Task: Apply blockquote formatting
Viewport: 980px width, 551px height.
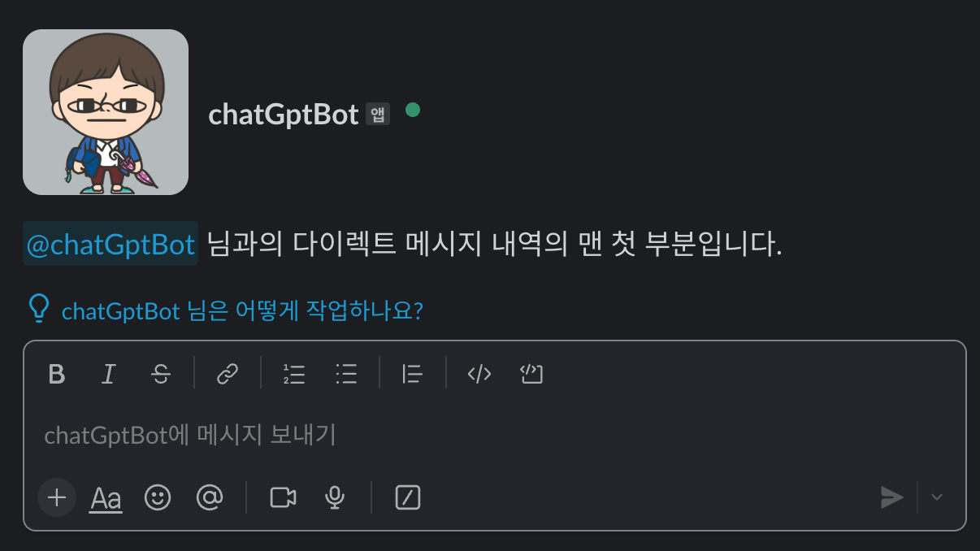Action: tap(413, 374)
